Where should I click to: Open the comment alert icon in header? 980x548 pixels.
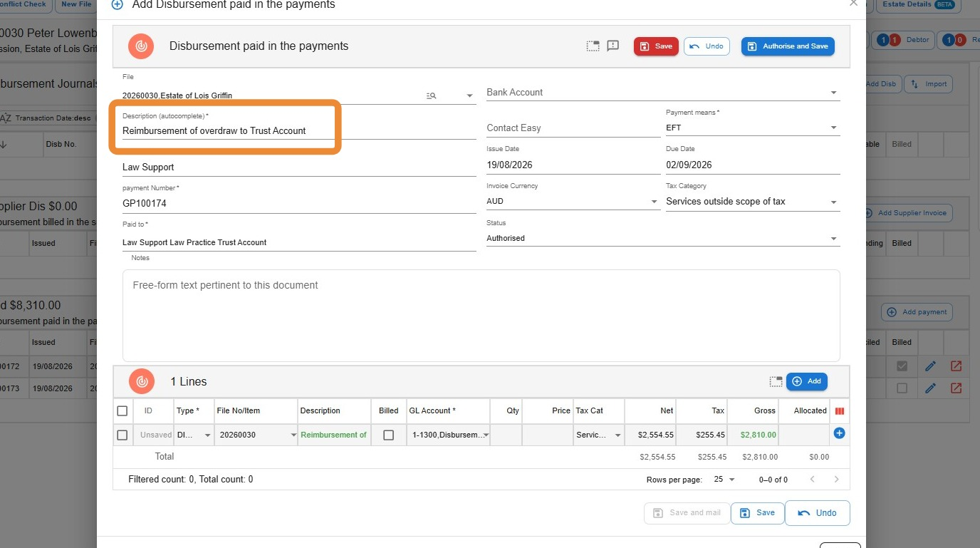click(x=613, y=46)
